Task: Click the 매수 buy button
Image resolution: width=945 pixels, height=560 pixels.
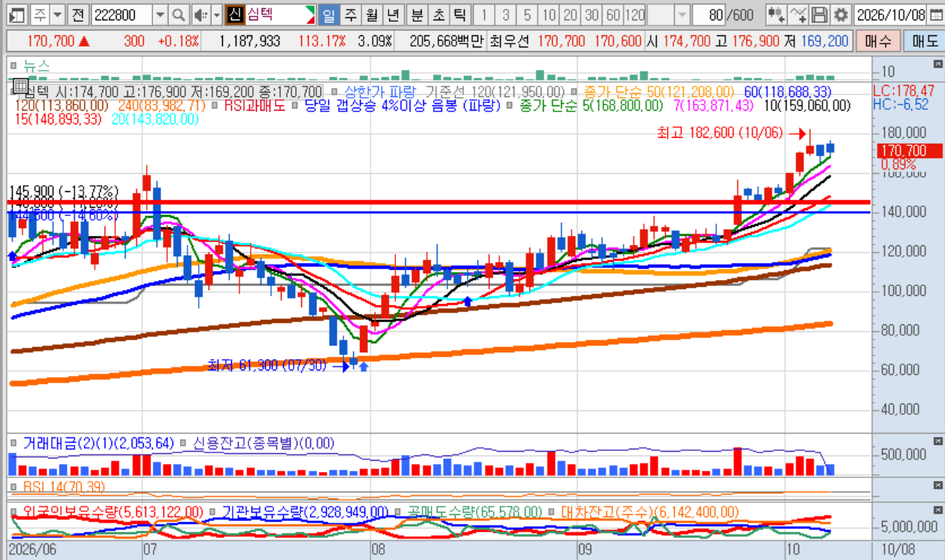Action: point(878,41)
